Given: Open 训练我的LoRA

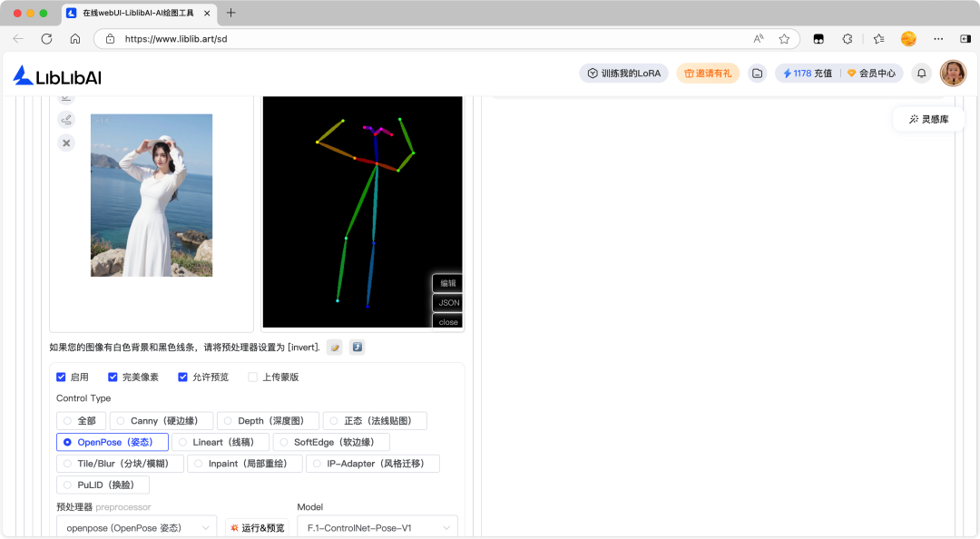Looking at the screenshot, I should (x=623, y=73).
